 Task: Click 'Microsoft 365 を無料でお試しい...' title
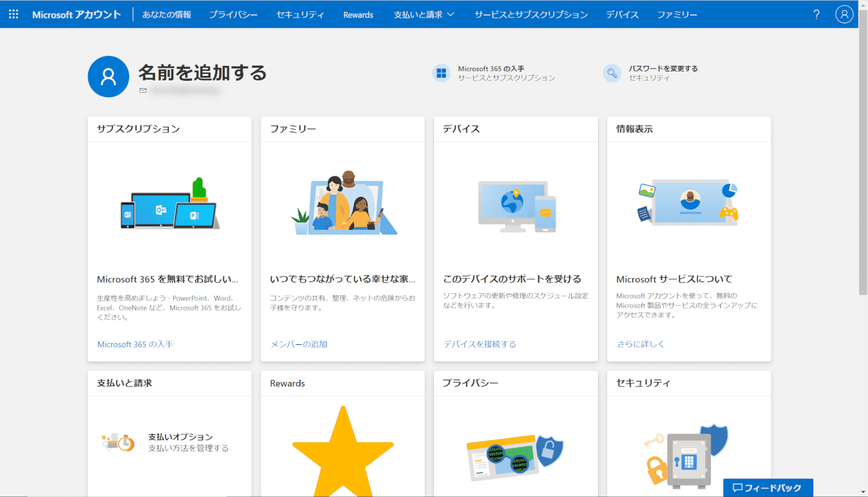(x=168, y=279)
